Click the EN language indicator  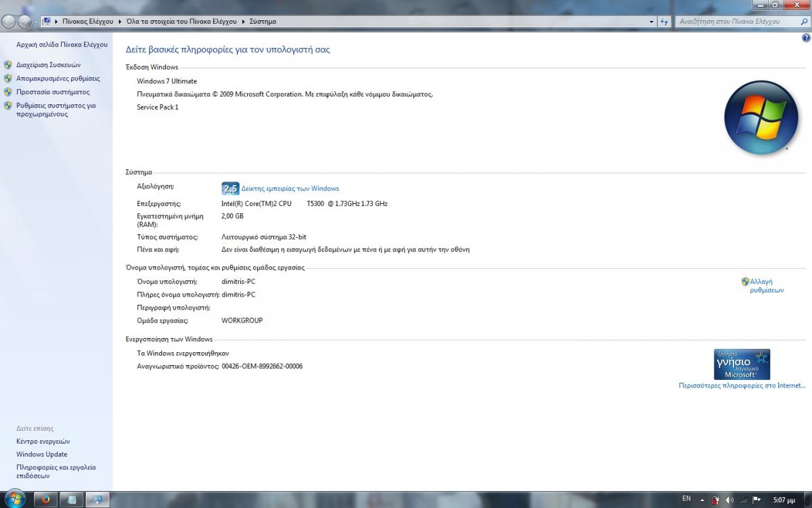pos(686,499)
